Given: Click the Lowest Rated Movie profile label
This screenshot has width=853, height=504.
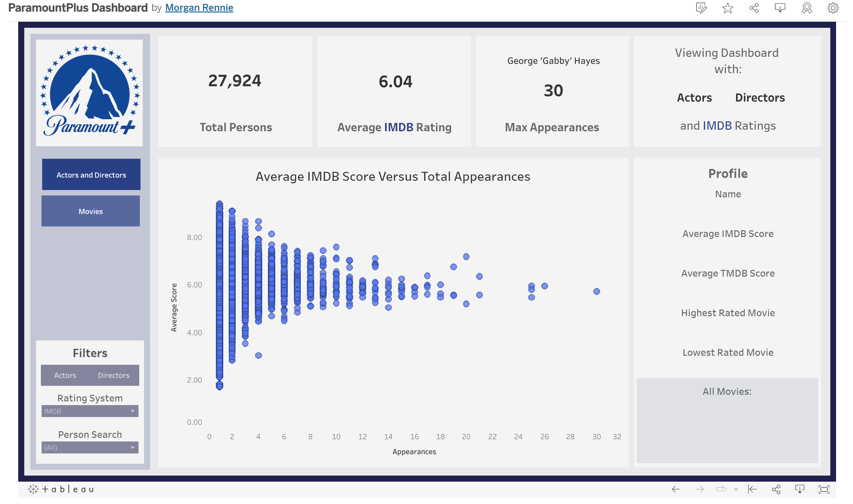Looking at the screenshot, I should tap(728, 352).
